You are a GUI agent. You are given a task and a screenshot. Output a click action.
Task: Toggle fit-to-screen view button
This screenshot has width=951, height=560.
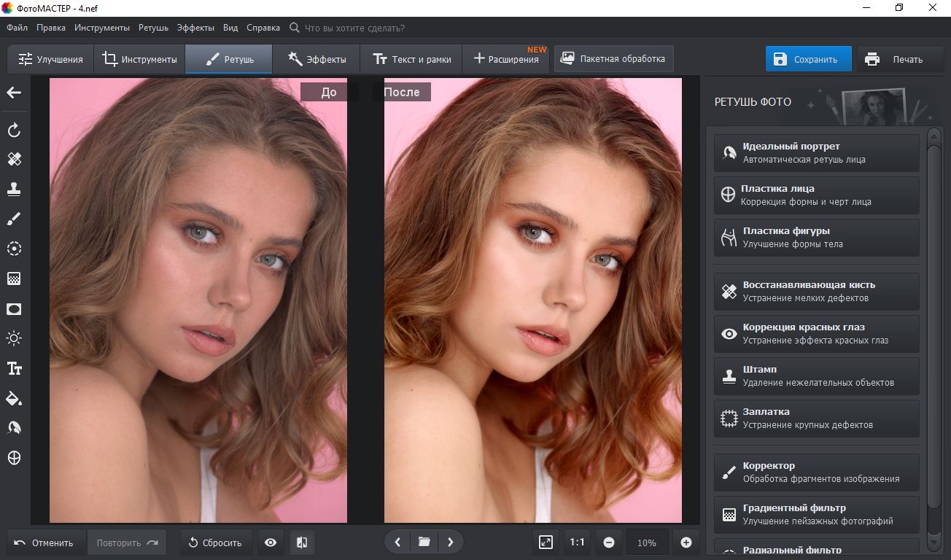(x=546, y=542)
